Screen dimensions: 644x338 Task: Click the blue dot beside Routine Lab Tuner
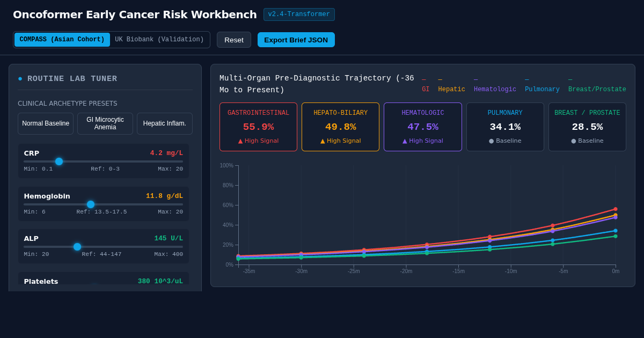[20, 79]
